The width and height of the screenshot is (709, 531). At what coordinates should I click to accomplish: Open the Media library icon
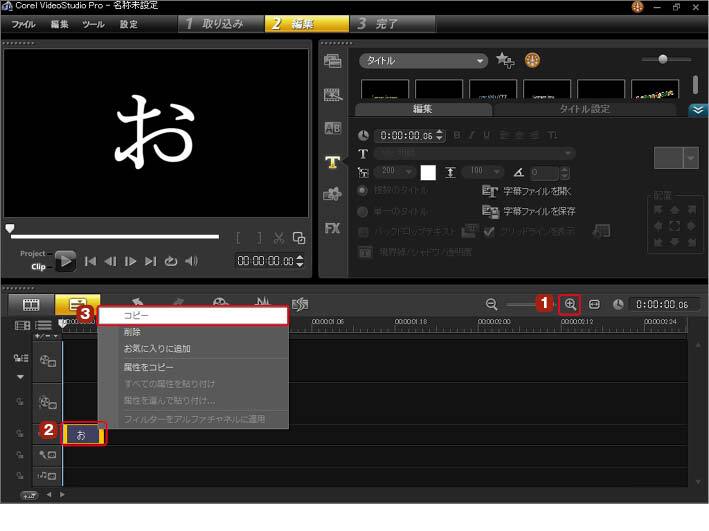(332, 61)
